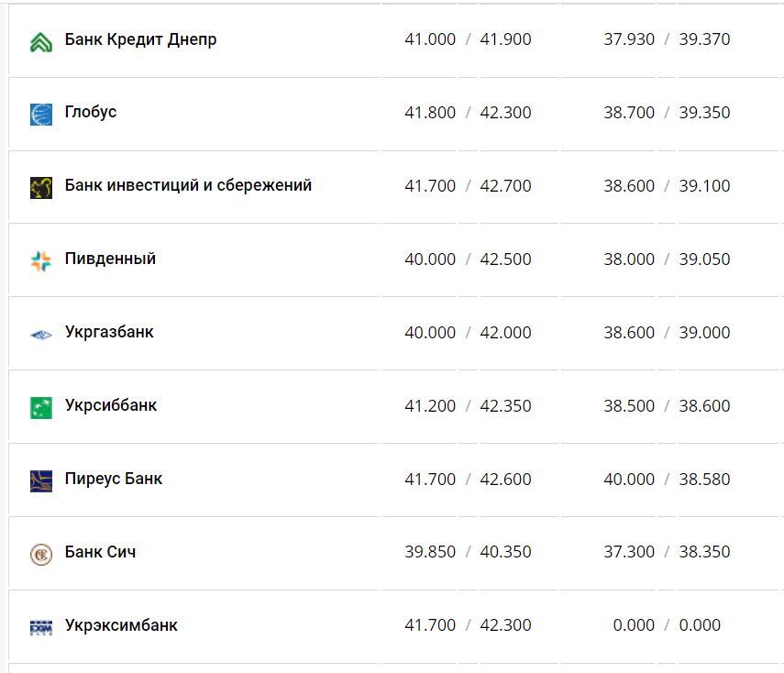Open the Глобус bank page
The height and width of the screenshot is (673, 784).
coord(88,113)
